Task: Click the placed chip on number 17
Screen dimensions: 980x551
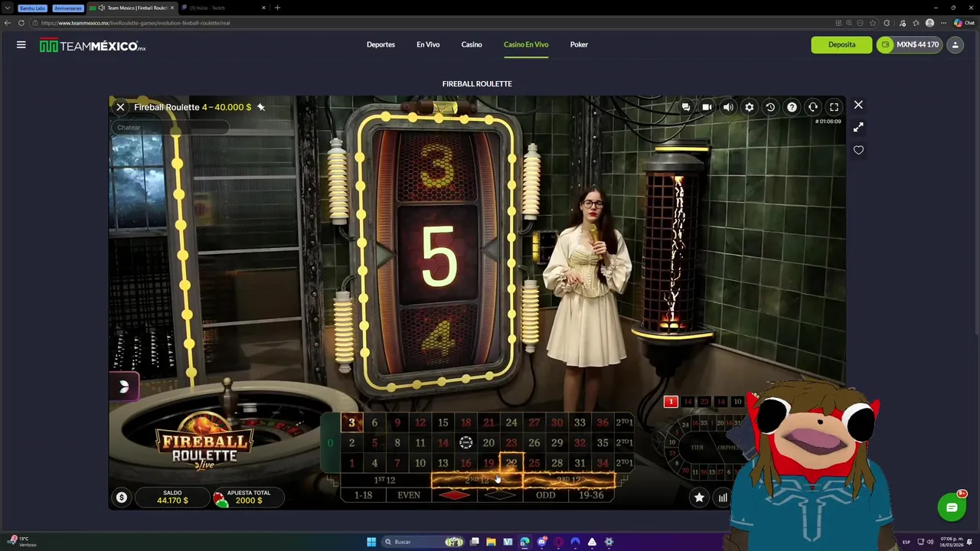Action: [x=465, y=442]
